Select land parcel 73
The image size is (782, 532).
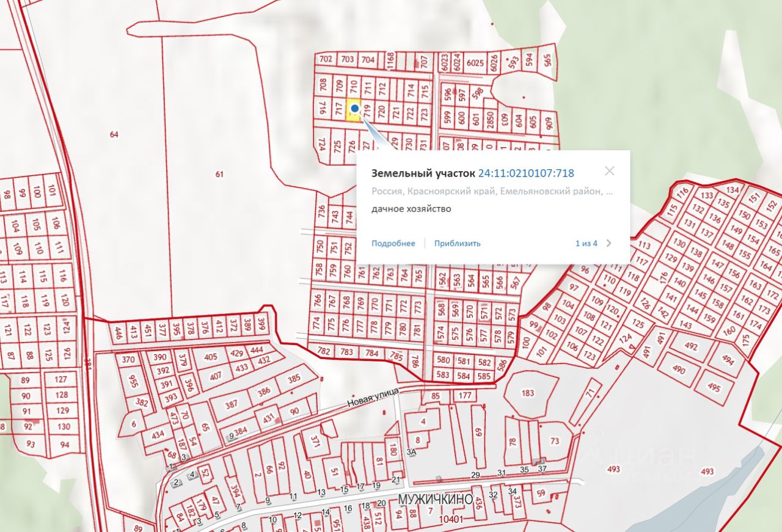click(x=555, y=441)
